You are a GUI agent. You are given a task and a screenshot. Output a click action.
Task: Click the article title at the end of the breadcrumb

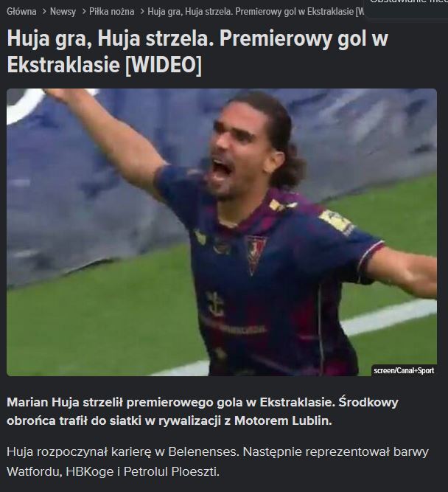tap(256, 12)
